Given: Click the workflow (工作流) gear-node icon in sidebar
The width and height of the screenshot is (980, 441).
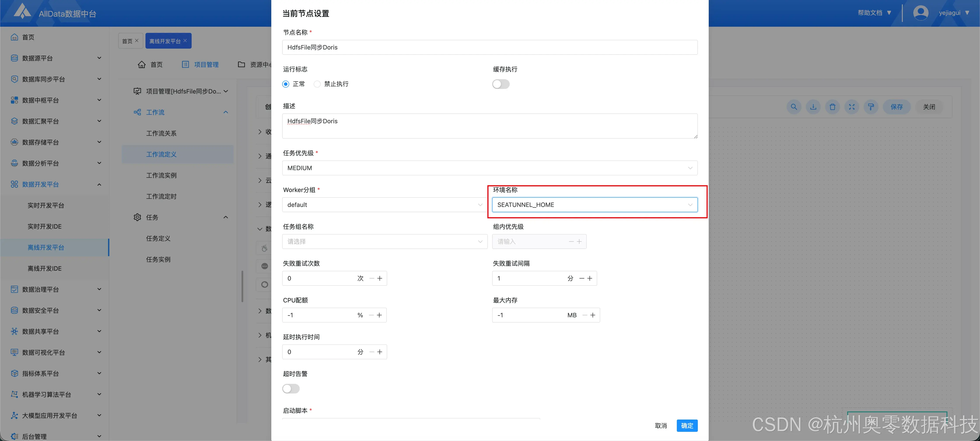Looking at the screenshot, I should [137, 112].
